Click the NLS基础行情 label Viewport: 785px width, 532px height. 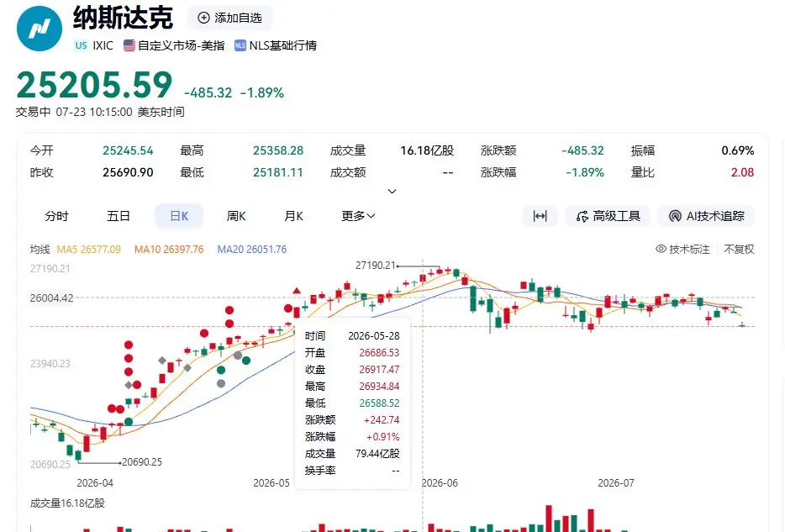point(283,45)
